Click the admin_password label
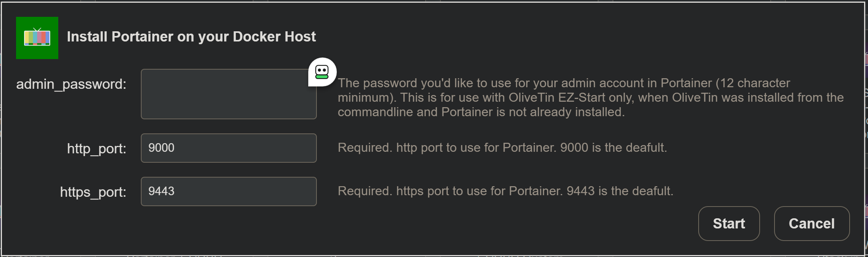 click(71, 84)
